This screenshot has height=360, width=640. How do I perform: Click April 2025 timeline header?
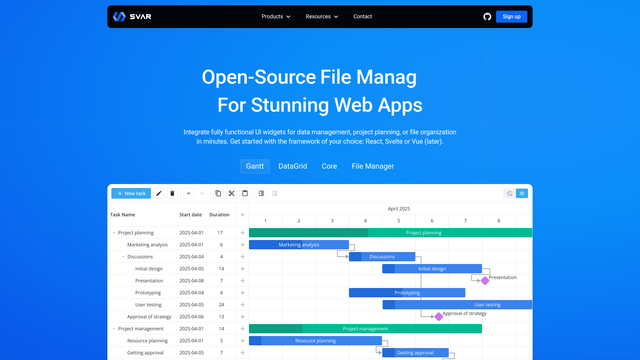399,209
